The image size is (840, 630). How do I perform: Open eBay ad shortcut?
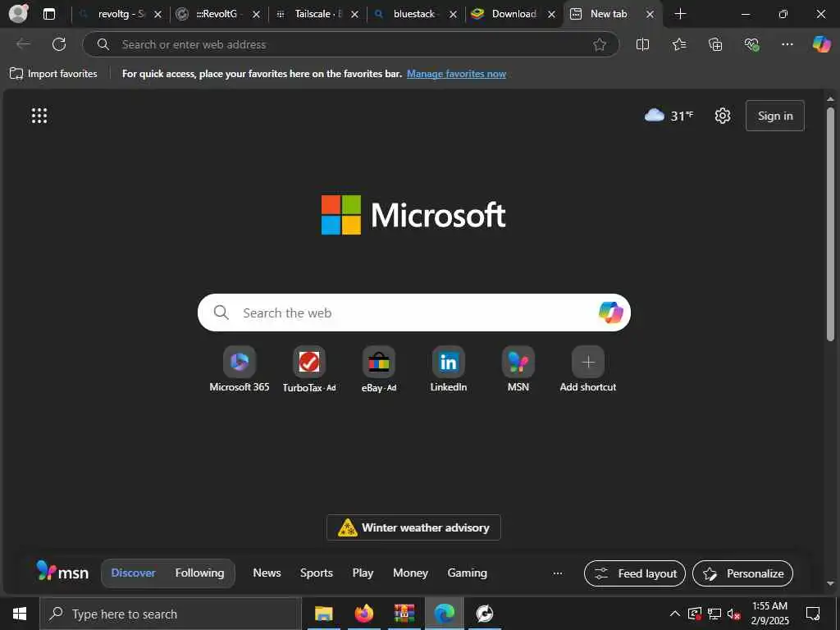tap(379, 370)
